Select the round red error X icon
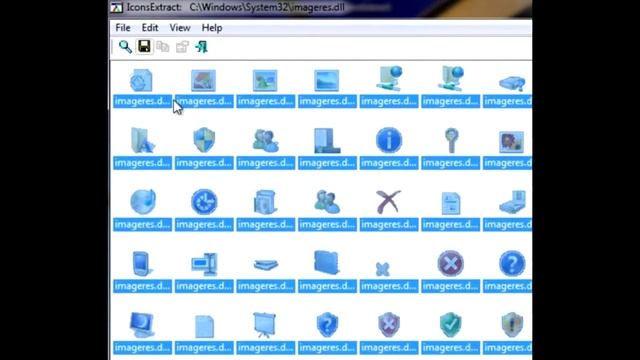Image resolution: width=640 pixels, height=360 pixels. (450, 263)
